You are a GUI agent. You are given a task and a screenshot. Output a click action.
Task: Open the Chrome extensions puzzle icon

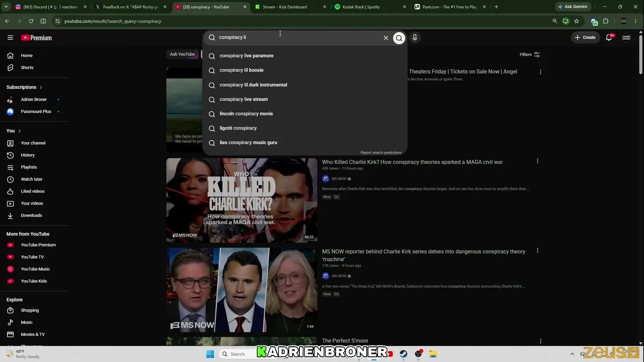(x=606, y=21)
